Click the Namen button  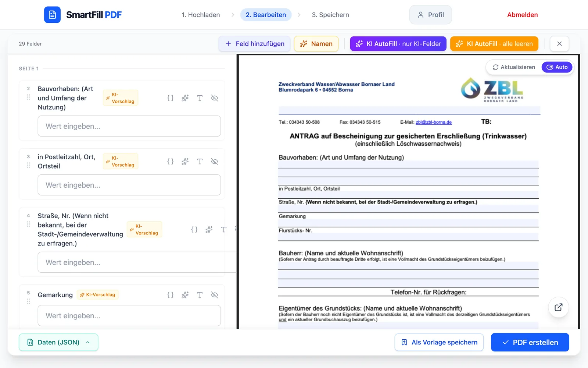tap(316, 44)
